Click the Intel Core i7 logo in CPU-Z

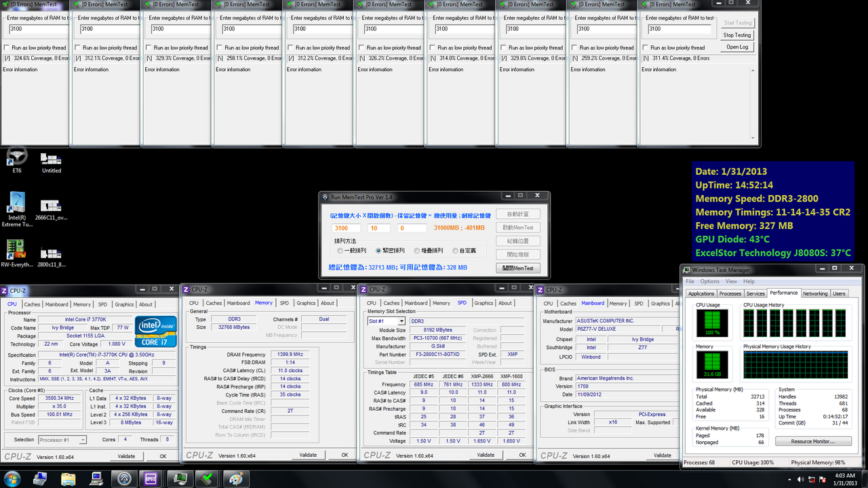pyautogui.click(x=155, y=331)
